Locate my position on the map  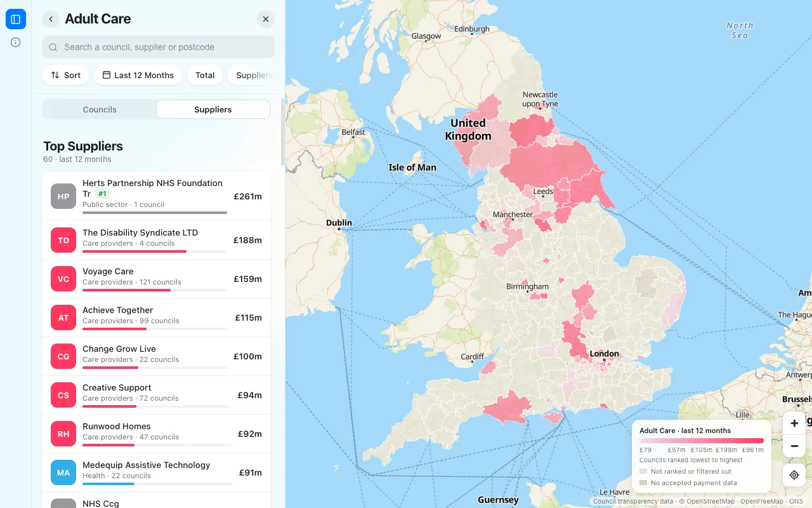[x=794, y=475]
